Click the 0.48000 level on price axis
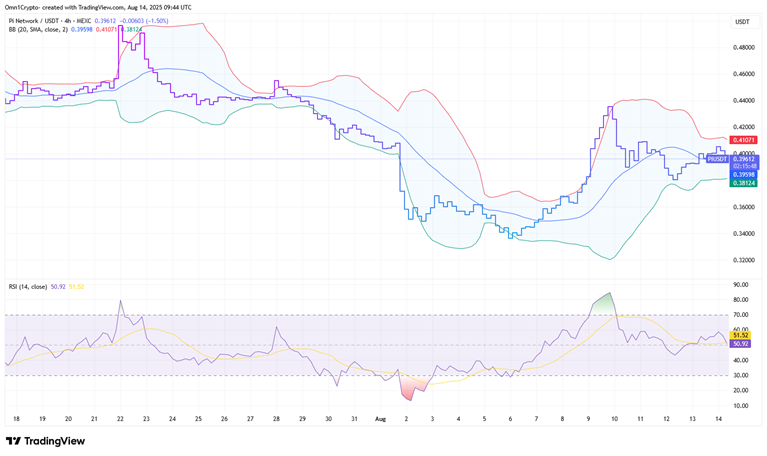Screen dimensions: 767x456 tap(743, 48)
